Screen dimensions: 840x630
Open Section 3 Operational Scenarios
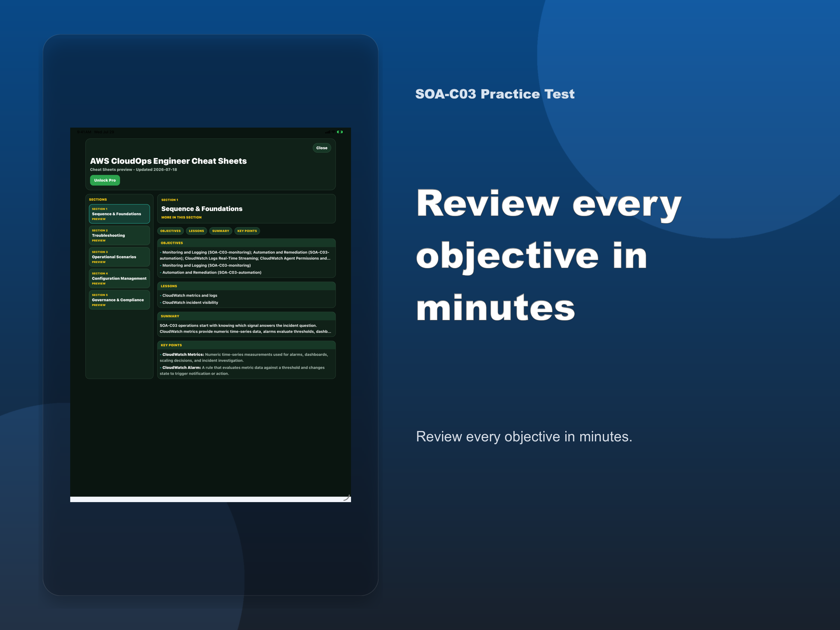119,257
